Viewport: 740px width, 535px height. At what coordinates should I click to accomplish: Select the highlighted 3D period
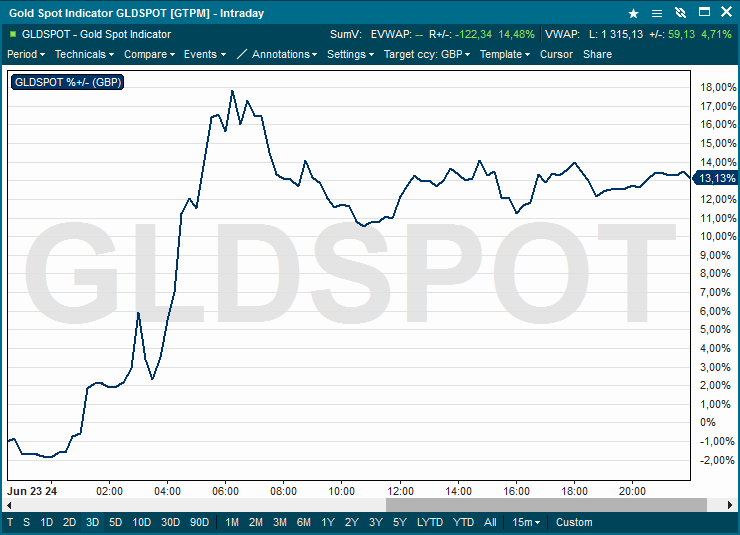click(92, 522)
